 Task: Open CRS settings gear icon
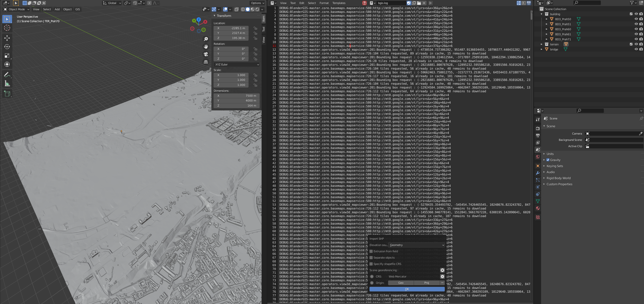[x=442, y=277]
